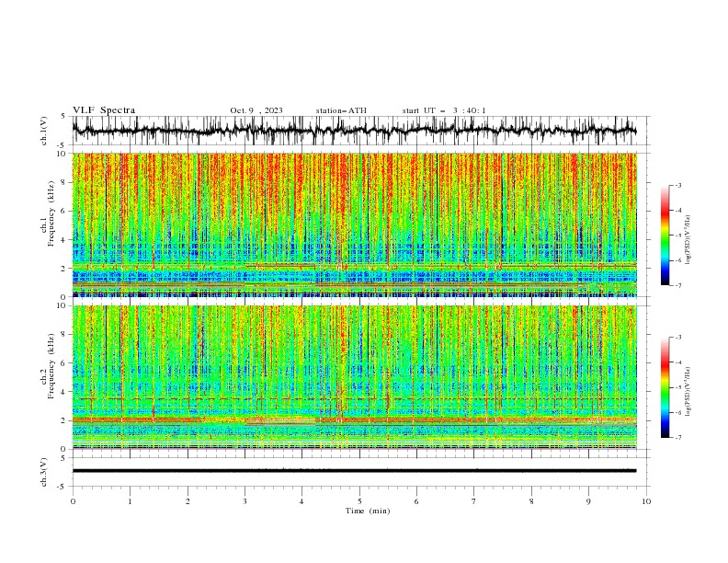
Task: Click the ch.2 frequency tick "2"
Action: click(x=64, y=419)
